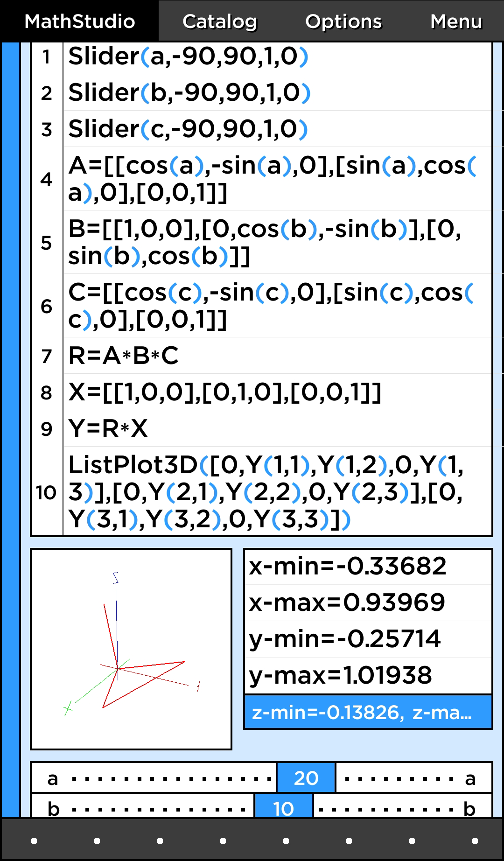Select the highlighted z-min row

click(x=368, y=712)
